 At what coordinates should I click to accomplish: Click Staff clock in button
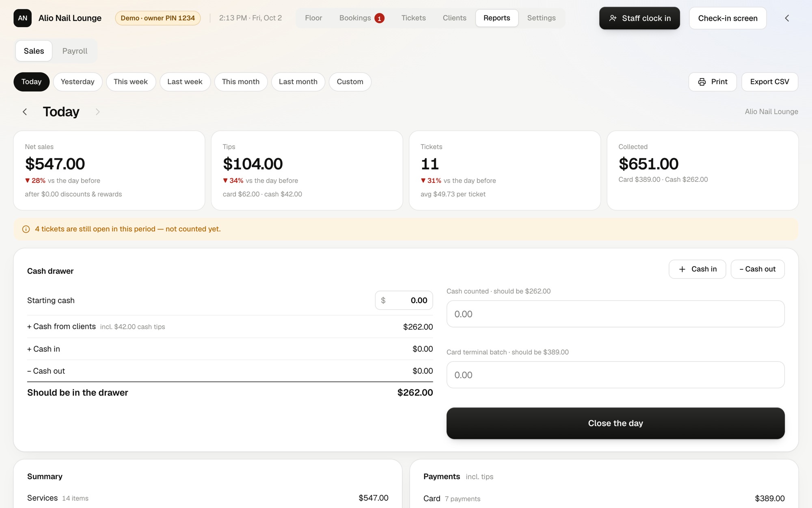639,18
